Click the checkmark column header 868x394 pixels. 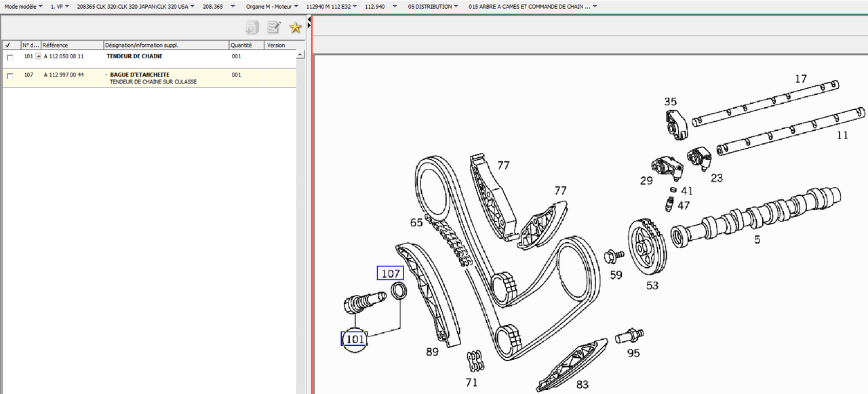tap(11, 45)
